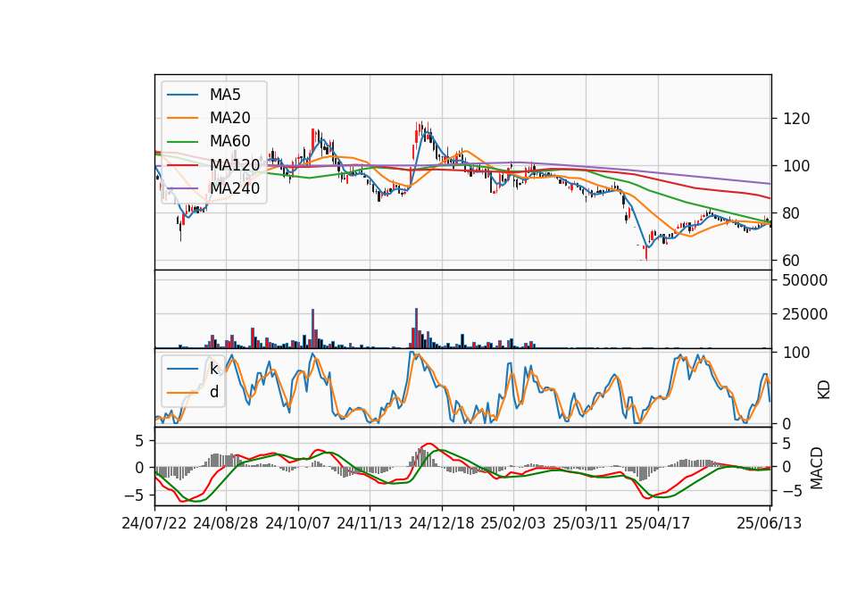This screenshot has width=857, height=616.
Task: Click the 25/02/03 date axis label
Action: click(x=513, y=523)
